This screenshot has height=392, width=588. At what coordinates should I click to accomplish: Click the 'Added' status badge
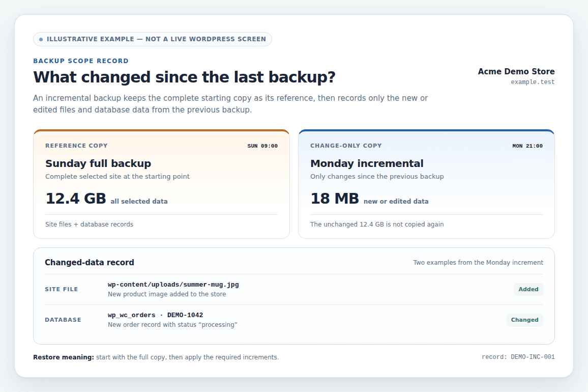(528, 289)
